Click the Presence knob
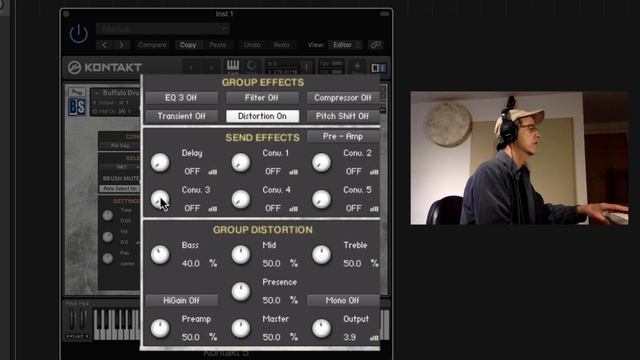The width and height of the screenshot is (640, 360). pyautogui.click(x=241, y=291)
